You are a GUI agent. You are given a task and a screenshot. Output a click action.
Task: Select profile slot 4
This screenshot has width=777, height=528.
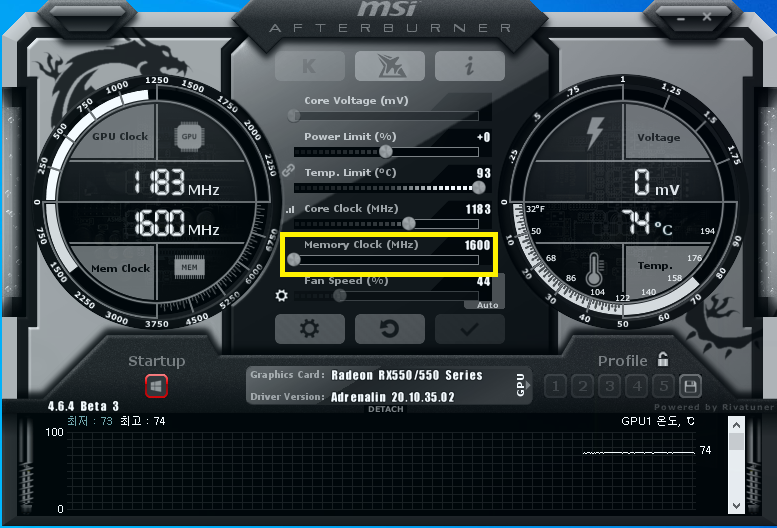pos(637,386)
